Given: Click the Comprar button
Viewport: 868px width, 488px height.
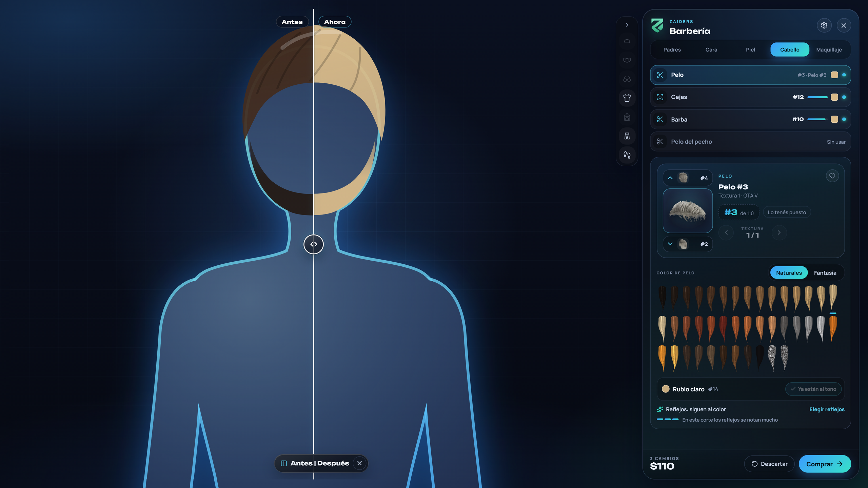Looking at the screenshot, I should (x=825, y=464).
